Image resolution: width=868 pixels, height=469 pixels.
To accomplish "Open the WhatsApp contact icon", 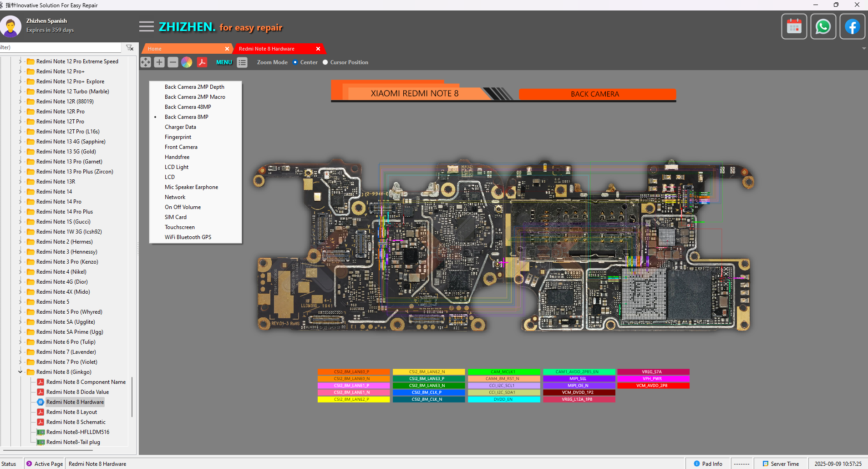I will click(x=823, y=26).
